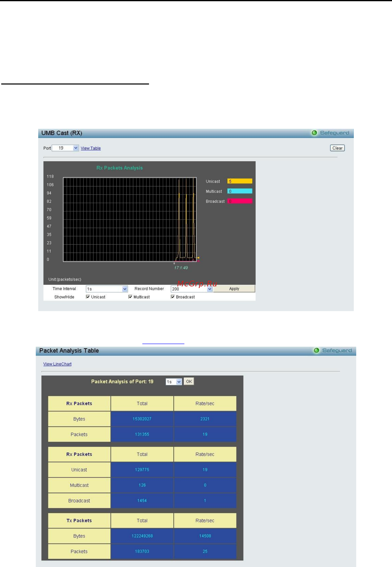Click the Unicast total 129775
Screen dimensions: 392x567
pyautogui.click(x=142, y=470)
